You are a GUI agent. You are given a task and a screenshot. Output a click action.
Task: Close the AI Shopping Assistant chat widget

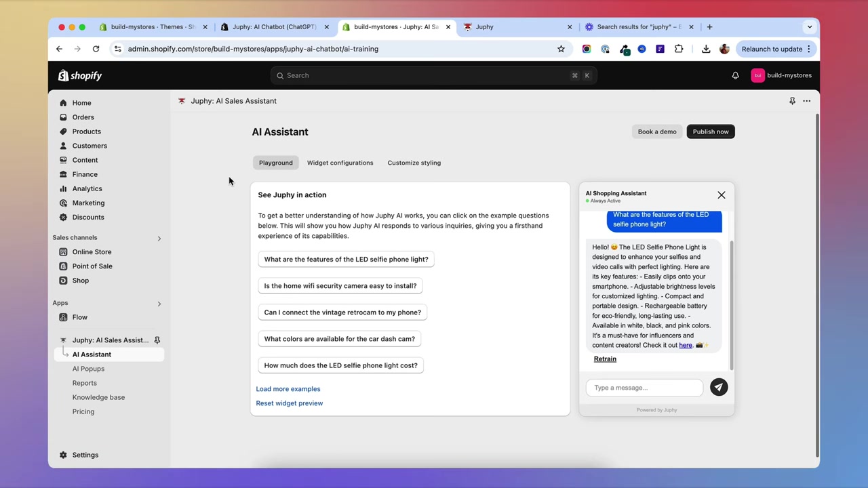tap(722, 195)
